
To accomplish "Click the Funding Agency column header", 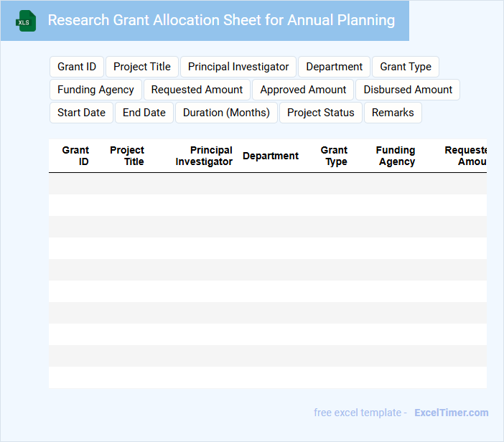I will click(396, 156).
